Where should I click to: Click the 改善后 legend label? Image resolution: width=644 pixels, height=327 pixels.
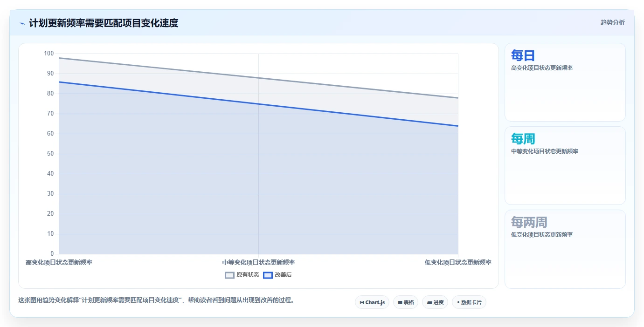283,275
